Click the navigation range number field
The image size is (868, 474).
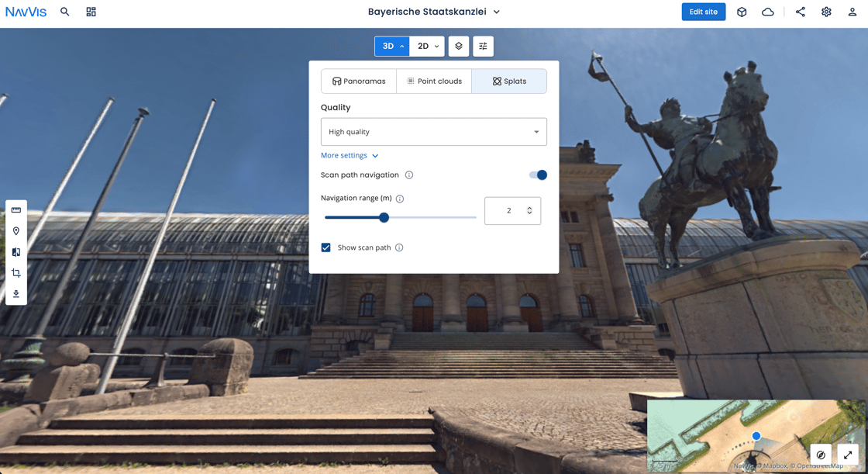[x=512, y=211]
